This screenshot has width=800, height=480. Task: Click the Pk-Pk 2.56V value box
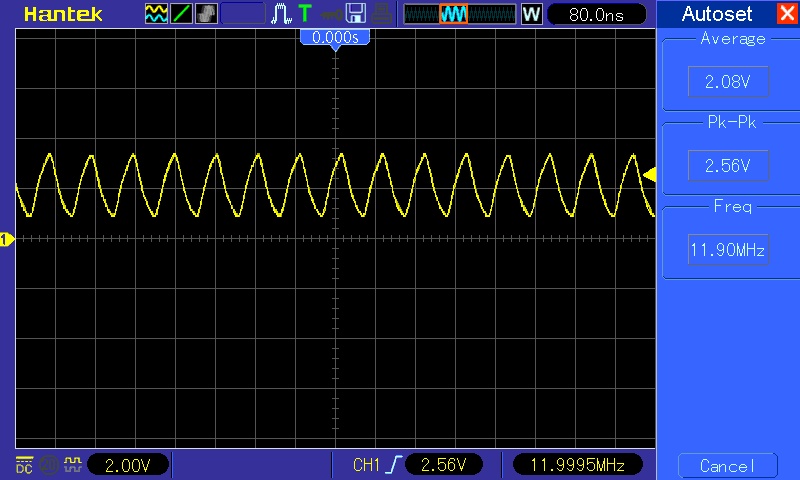tap(728, 165)
